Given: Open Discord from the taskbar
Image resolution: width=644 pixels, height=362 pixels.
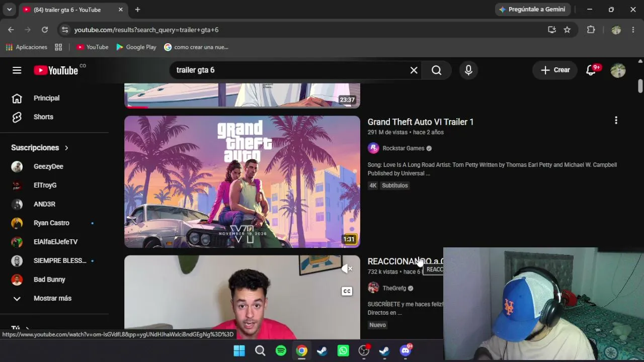Looking at the screenshot, I should coord(405,350).
